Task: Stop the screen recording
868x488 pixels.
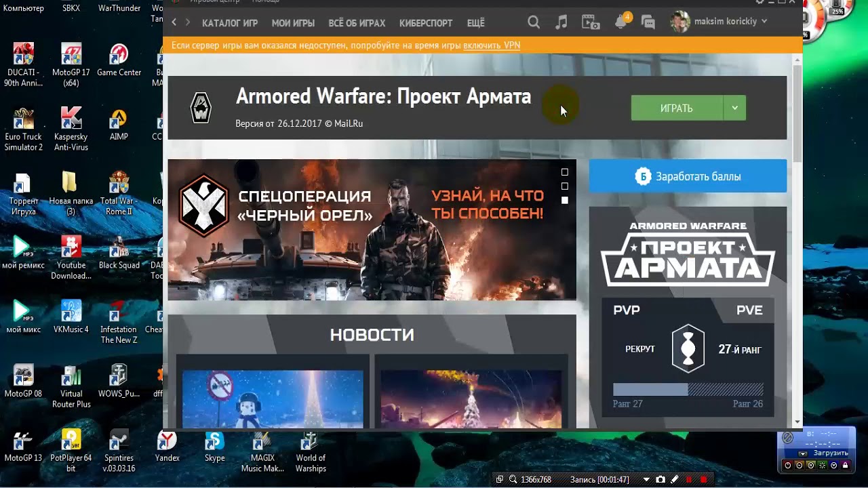Action: pos(704,479)
